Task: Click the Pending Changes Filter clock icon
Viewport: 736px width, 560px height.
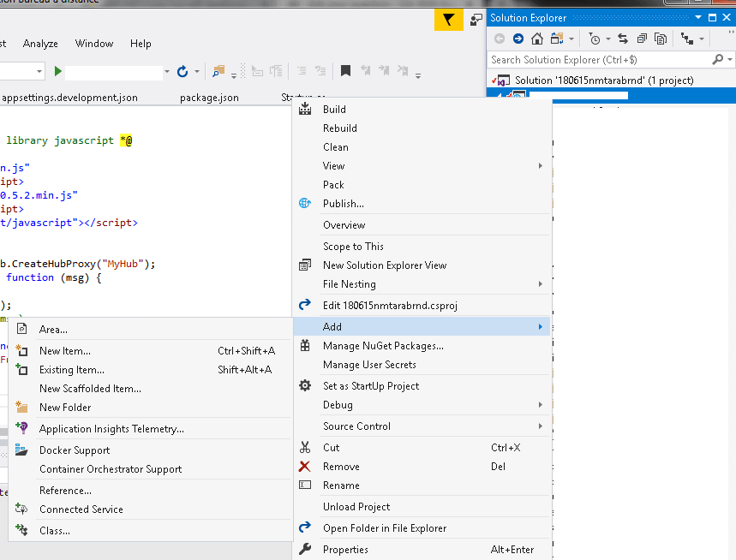Action: (595, 39)
